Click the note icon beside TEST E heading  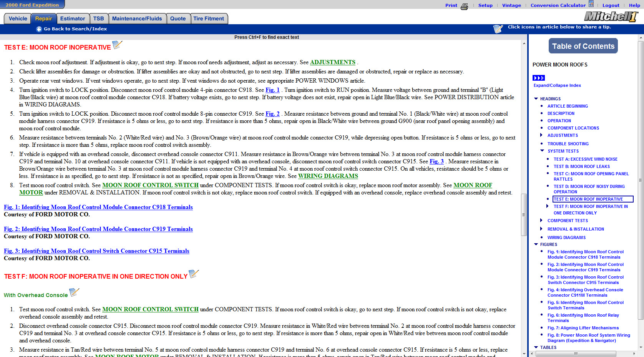(117, 45)
